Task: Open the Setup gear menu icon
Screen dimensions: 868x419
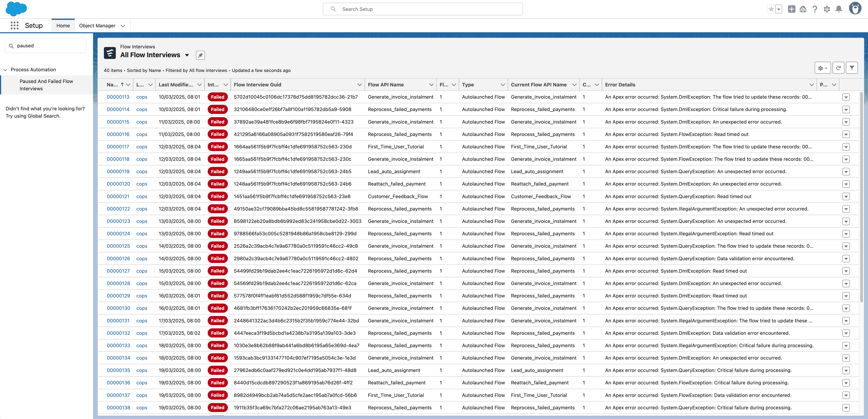Action: [827, 9]
